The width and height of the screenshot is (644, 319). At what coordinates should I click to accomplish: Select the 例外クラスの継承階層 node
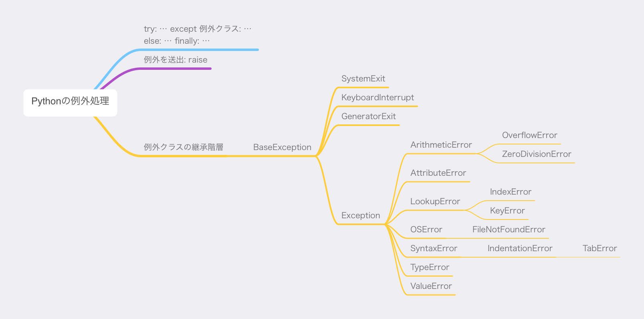[184, 147]
